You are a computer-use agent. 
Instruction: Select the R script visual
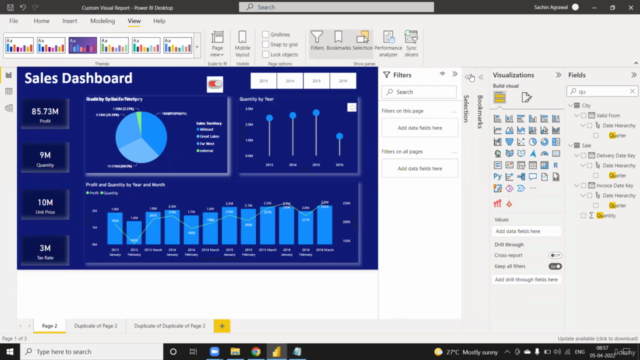coord(556,165)
